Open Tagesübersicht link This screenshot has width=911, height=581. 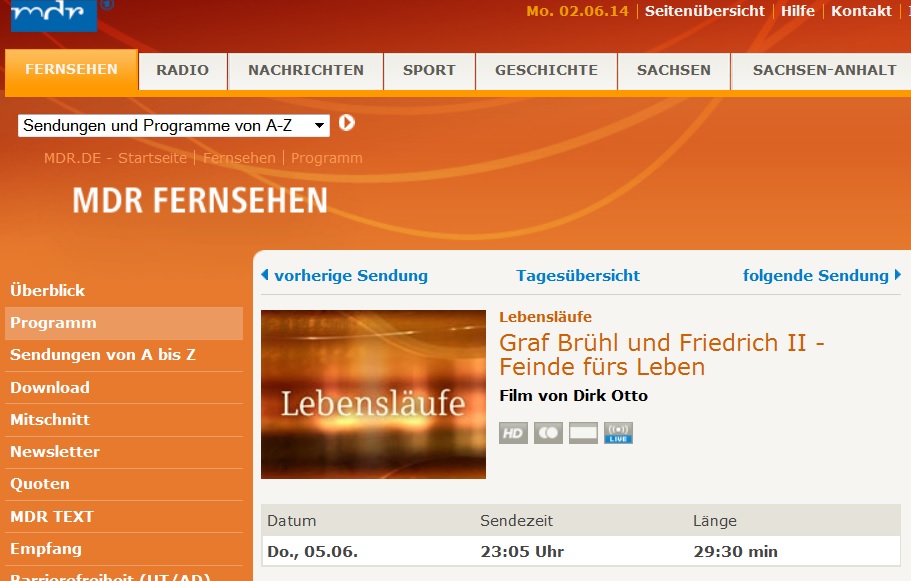[x=578, y=276]
